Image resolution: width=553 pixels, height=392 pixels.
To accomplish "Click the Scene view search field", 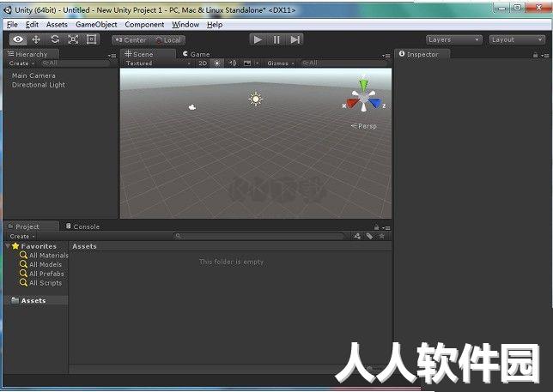I will (343, 63).
